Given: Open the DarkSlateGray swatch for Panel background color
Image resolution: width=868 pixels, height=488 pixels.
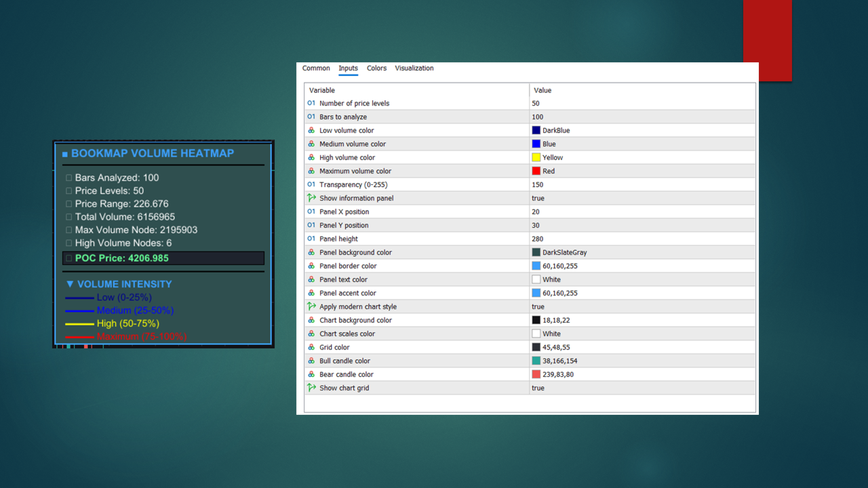Looking at the screenshot, I should 536,252.
